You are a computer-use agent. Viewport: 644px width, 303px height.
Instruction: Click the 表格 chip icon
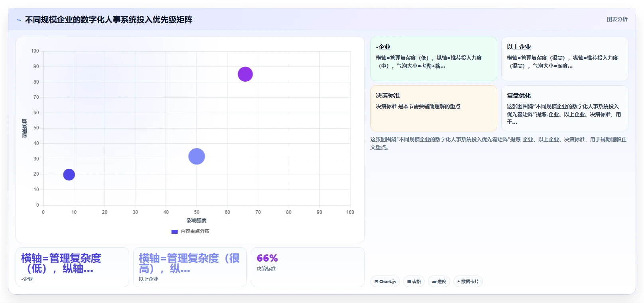409,281
